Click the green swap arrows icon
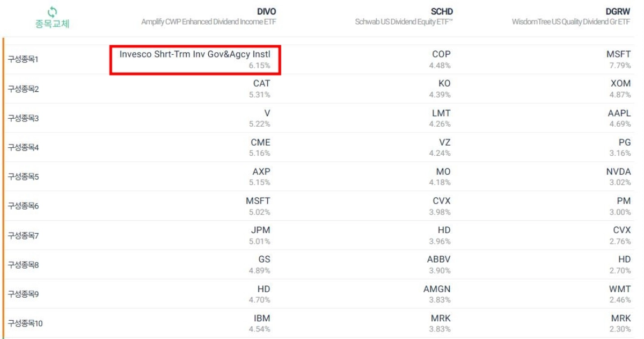 pyautogui.click(x=52, y=11)
